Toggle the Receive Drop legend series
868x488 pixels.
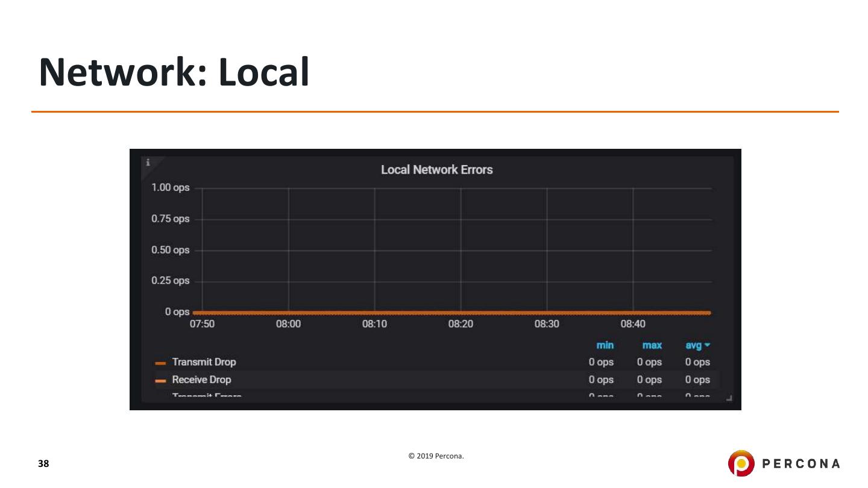click(x=201, y=380)
